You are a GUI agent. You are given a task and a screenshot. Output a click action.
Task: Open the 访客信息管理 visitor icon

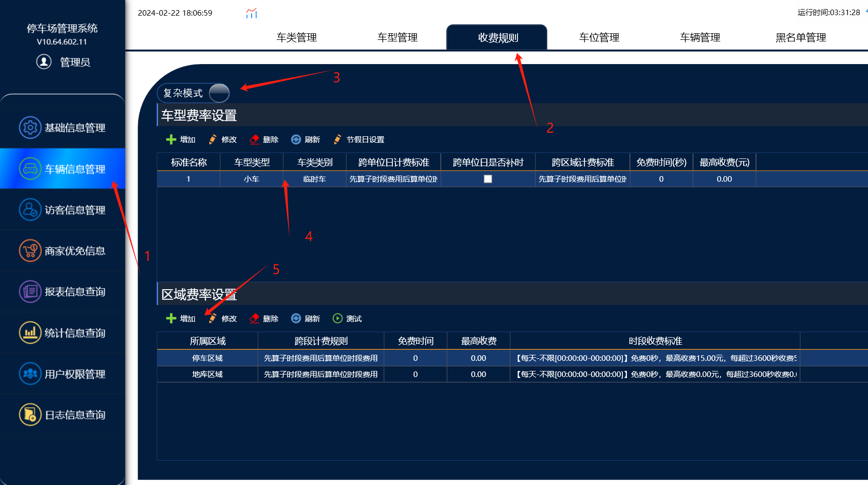tap(30, 209)
